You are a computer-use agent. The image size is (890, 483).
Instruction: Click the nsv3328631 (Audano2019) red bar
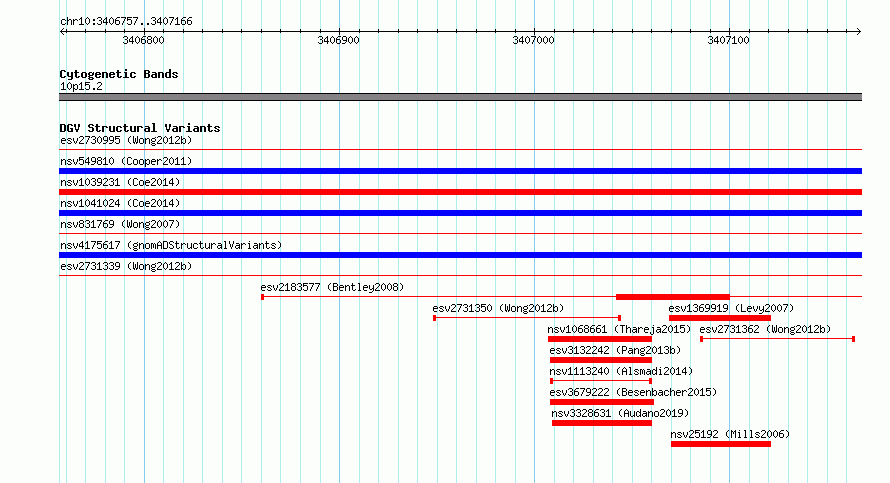pyautogui.click(x=602, y=423)
